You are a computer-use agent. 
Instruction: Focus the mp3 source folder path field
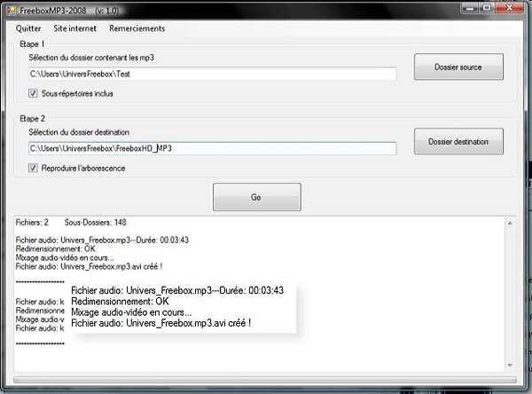tap(213, 74)
